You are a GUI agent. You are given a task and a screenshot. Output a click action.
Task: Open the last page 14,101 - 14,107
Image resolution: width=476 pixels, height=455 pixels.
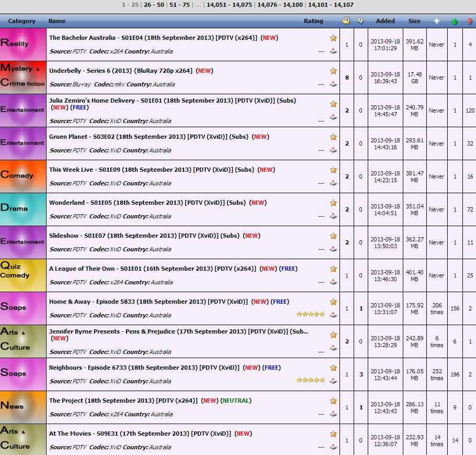coord(331,5)
